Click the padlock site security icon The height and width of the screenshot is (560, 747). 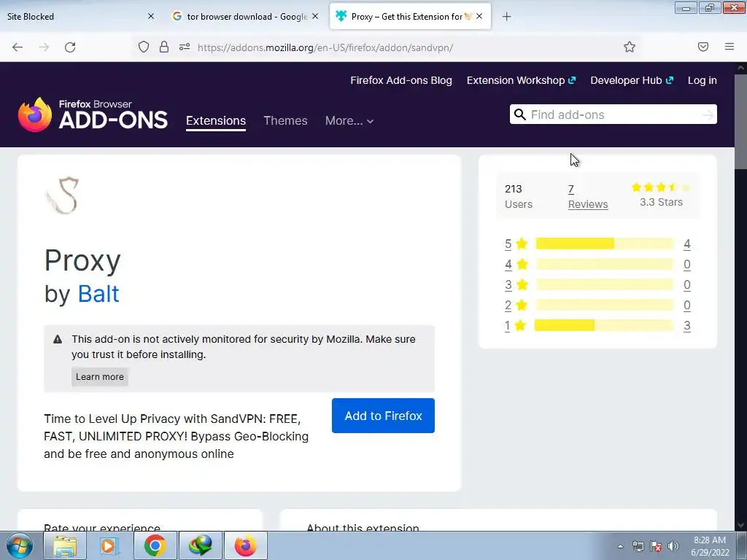(x=164, y=47)
